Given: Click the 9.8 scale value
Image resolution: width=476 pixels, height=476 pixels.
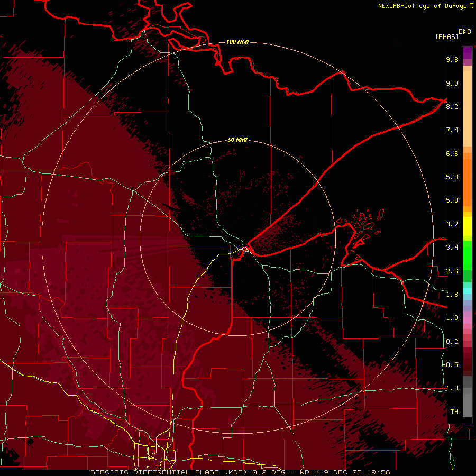Looking at the screenshot, I should point(452,59).
